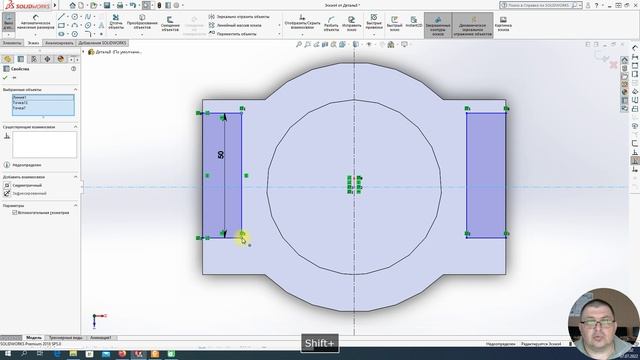Open the Quick Snaps dropdown arrow

374,34
